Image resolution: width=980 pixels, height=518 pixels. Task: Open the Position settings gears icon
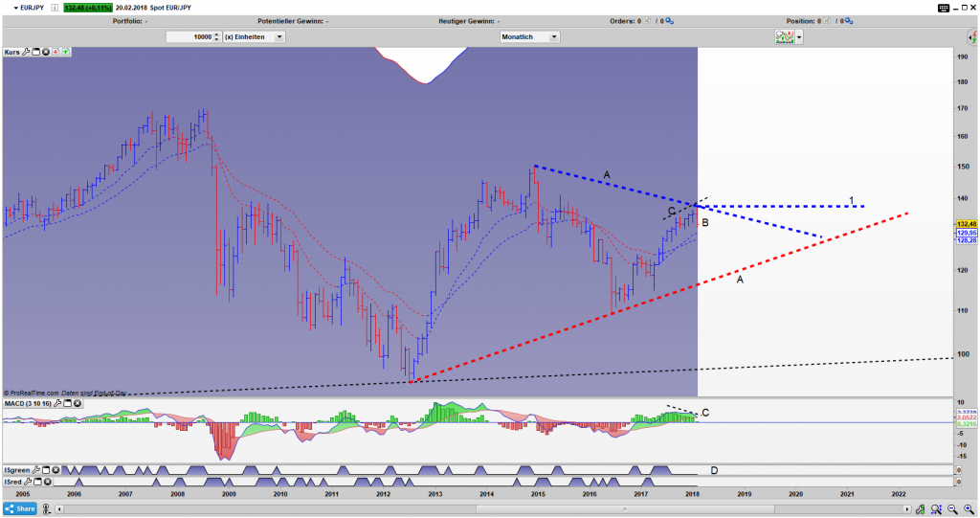[x=849, y=21]
